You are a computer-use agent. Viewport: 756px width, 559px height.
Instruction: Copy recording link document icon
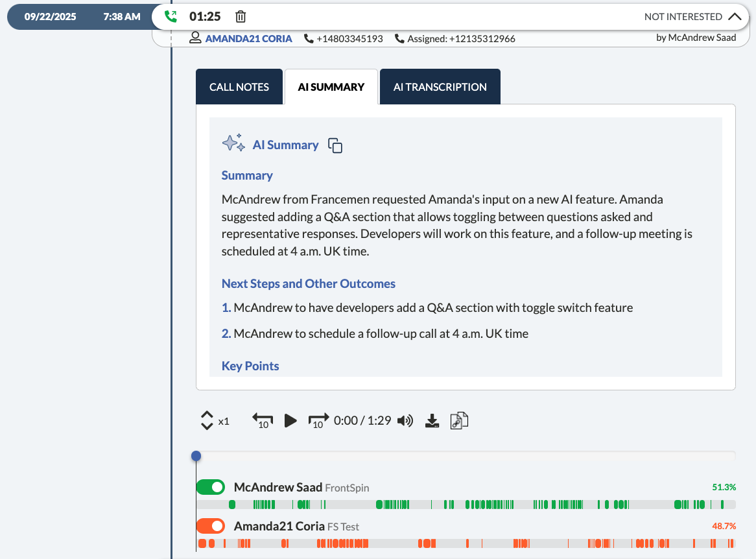(459, 421)
